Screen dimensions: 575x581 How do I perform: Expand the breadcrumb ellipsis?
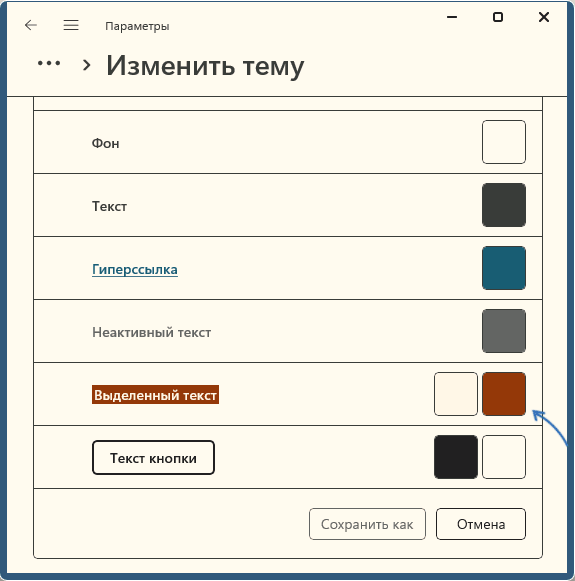[49, 64]
